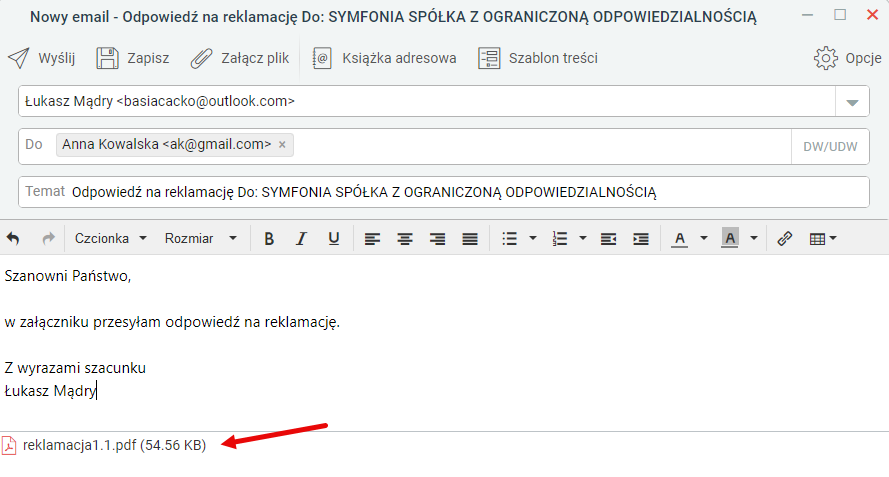This screenshot has height=477, width=889.
Task: Decrease the paragraph indent
Action: point(608,239)
